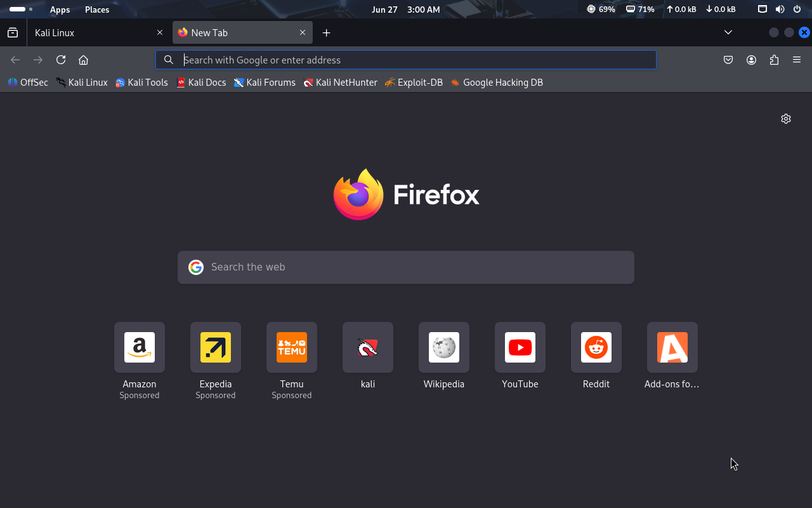Open Kali NetHunter bookmark
This screenshot has width=812, height=508.
click(x=340, y=83)
